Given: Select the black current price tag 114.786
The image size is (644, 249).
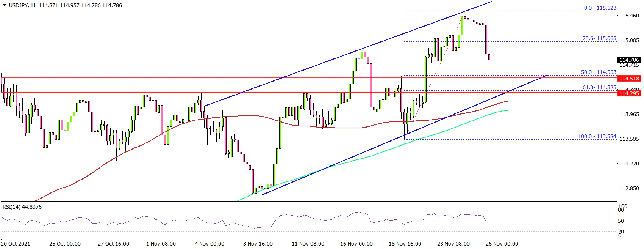Looking at the screenshot, I should [x=629, y=60].
